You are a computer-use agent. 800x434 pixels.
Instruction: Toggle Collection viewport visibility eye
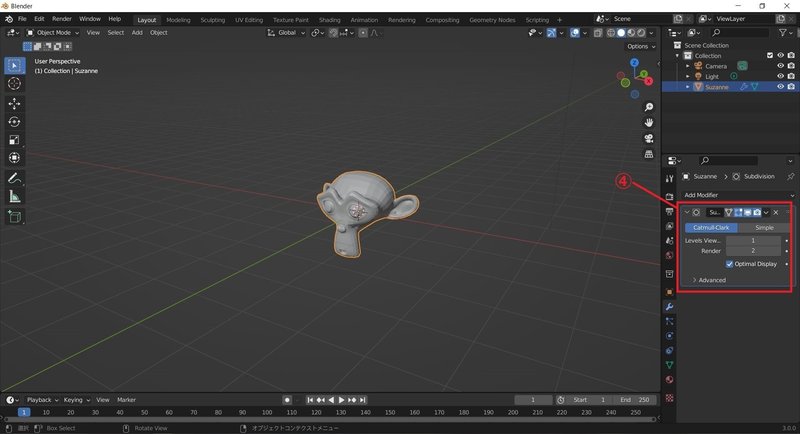(780, 56)
